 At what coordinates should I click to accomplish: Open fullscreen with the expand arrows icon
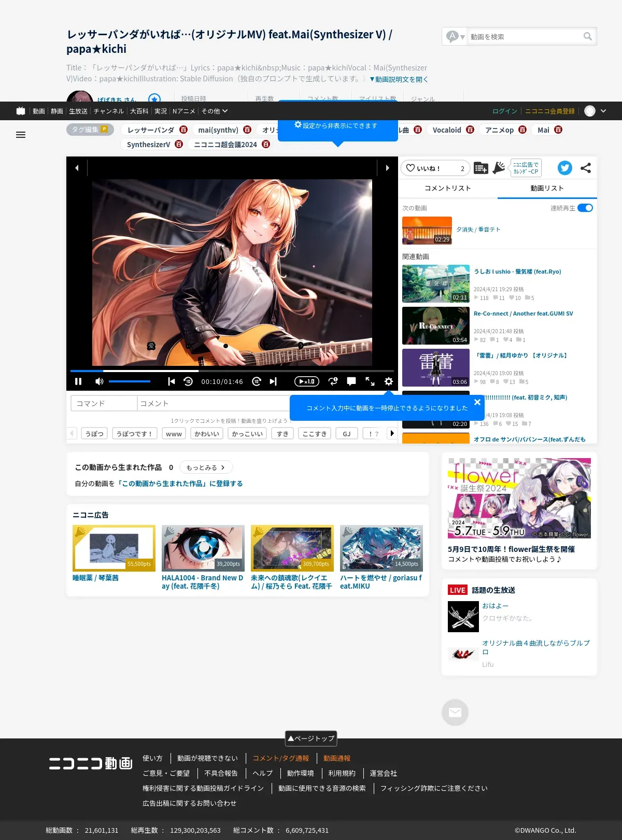[x=370, y=381]
